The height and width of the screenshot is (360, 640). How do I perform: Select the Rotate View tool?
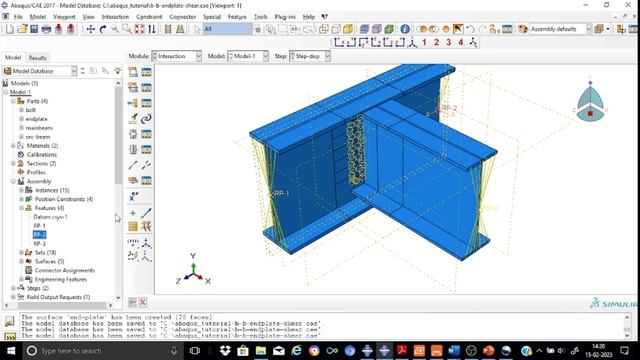[103, 29]
